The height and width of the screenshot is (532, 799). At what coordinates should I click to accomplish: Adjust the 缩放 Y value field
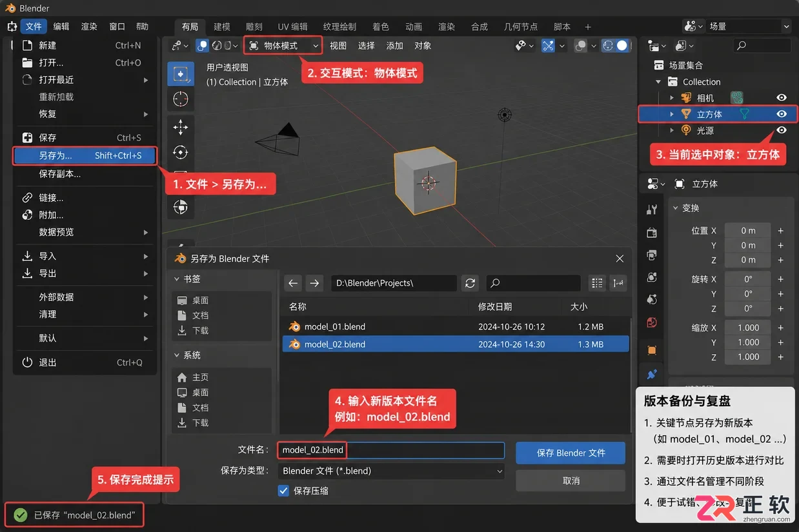[748, 342]
